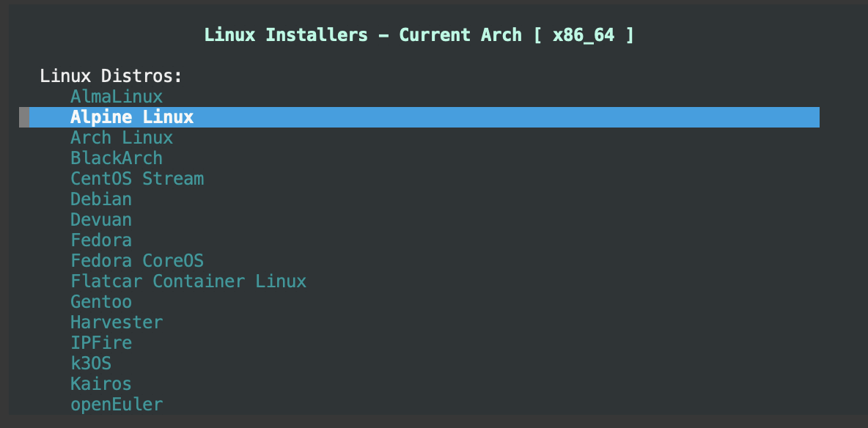Select the k3OS menu option
This screenshot has width=868, height=428.
[x=91, y=363]
